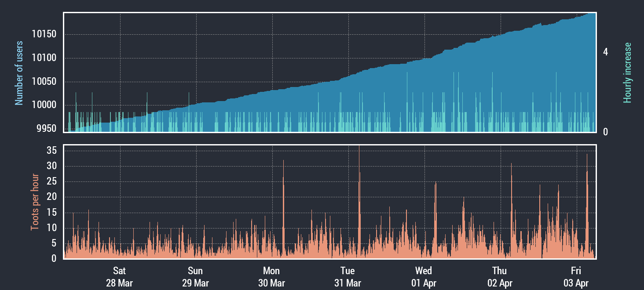Image resolution: width=644 pixels, height=290 pixels.
Task: Select the 10000 users tick label
Action: 46,105
